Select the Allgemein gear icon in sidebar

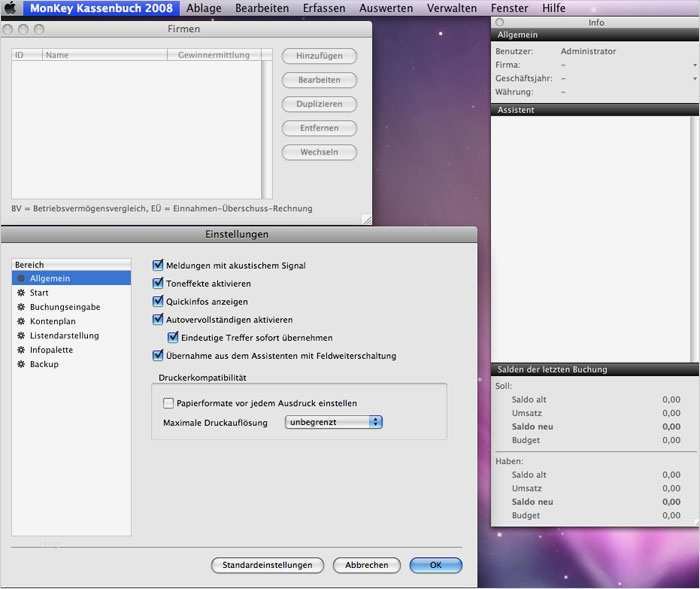click(21, 279)
